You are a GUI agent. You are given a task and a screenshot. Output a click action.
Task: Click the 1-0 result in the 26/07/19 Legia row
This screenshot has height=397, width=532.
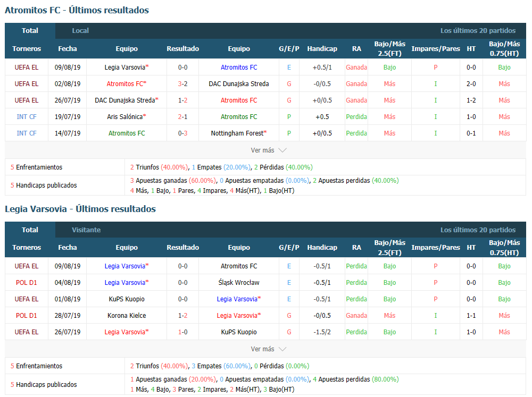(x=183, y=332)
